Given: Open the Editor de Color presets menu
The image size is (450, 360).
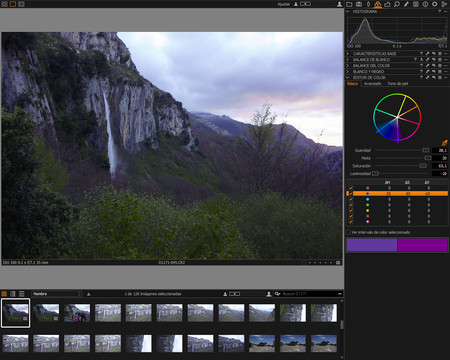Looking at the screenshot, I should 440,77.
